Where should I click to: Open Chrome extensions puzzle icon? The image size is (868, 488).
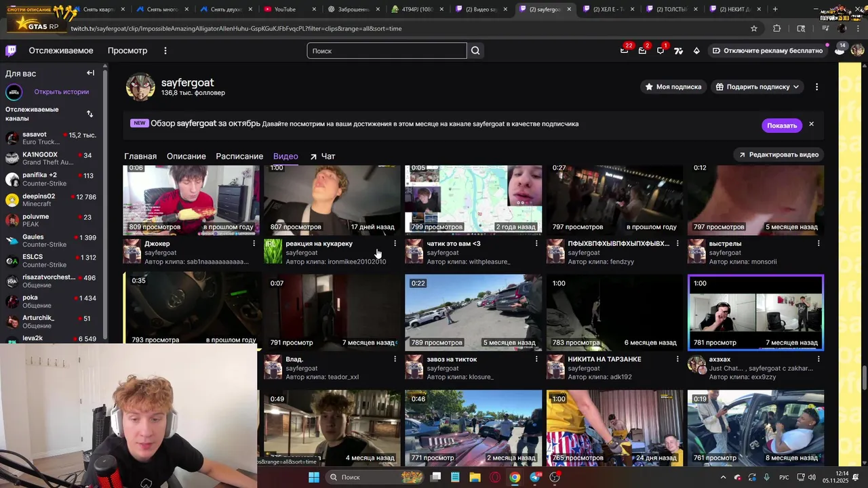(777, 28)
